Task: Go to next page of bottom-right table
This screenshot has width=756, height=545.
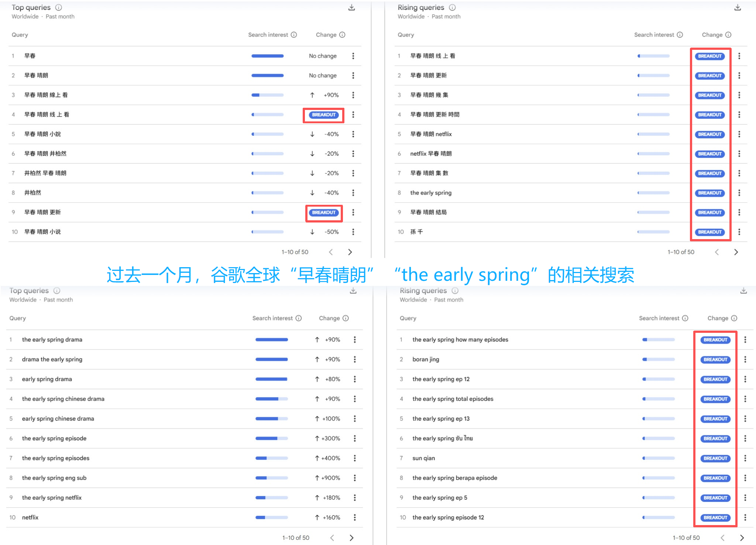Action: point(742,538)
